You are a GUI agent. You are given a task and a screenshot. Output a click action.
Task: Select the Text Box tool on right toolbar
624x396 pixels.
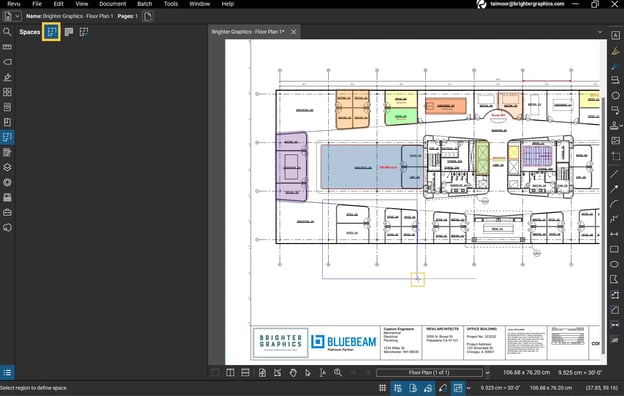615,35
